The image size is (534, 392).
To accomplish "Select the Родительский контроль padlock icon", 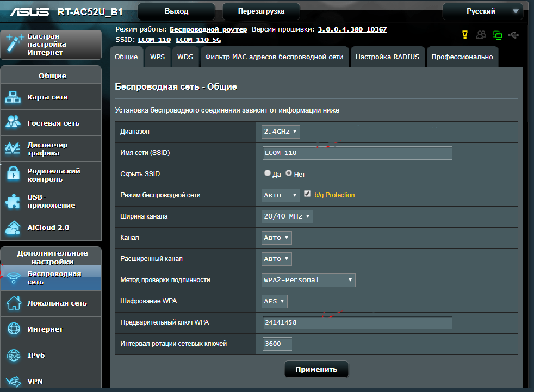I will click(x=13, y=175).
